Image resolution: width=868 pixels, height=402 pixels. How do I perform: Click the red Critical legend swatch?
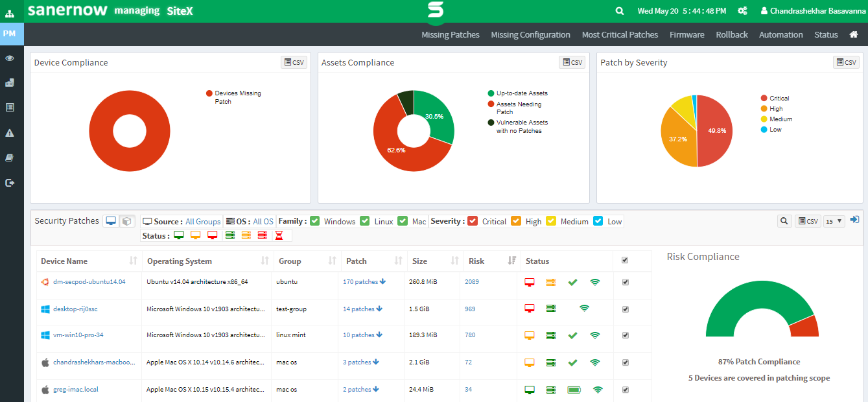pyautogui.click(x=764, y=99)
